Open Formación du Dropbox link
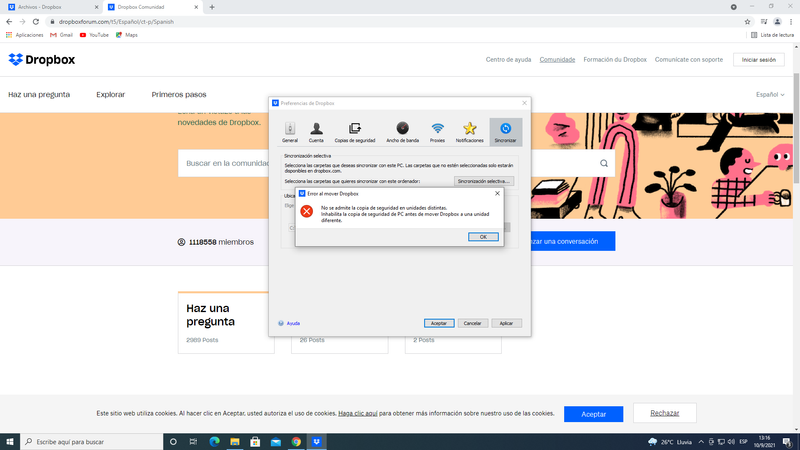This screenshot has width=800, height=450. point(615,60)
